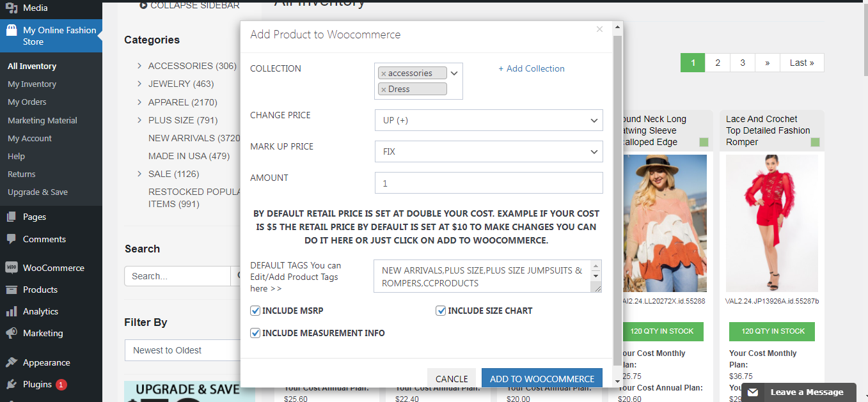Expand the JEWELRY category
The width and height of the screenshot is (868, 402).
tap(139, 84)
